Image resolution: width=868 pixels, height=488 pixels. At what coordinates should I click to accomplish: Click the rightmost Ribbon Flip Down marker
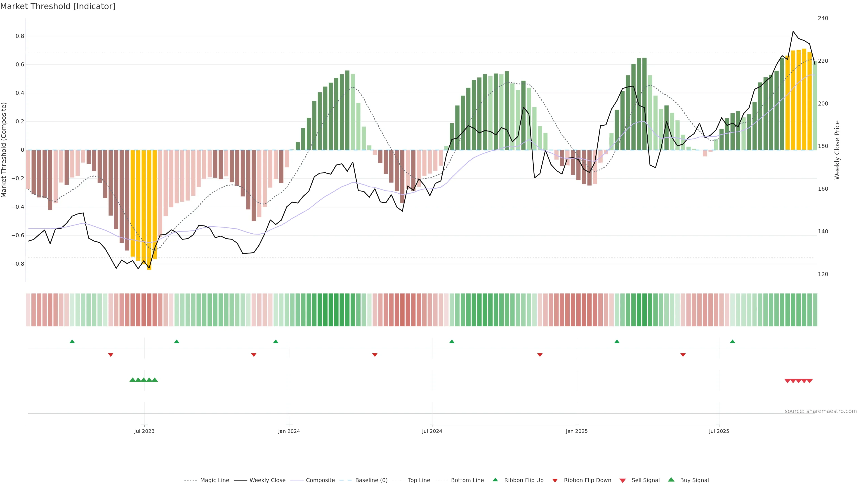point(683,355)
